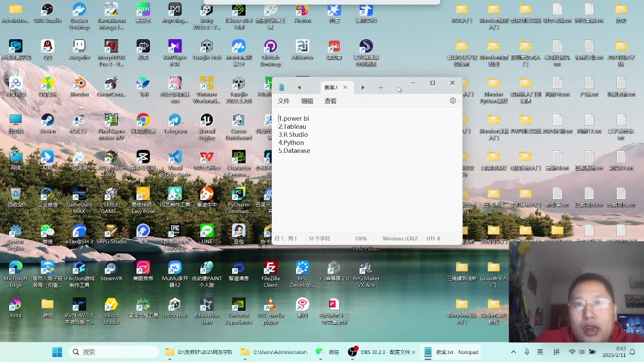644x362 pixels.
Task: Open Pixel Game Maker MV shortcut
Action: click(x=111, y=126)
